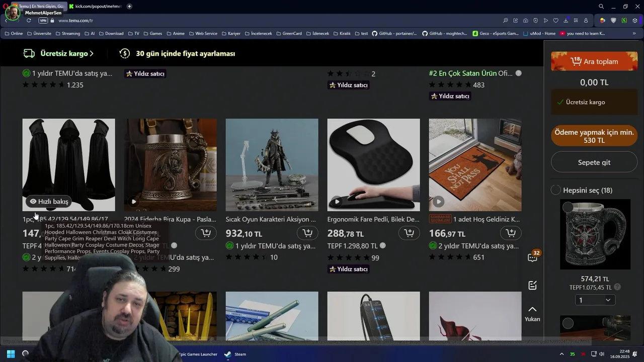Add the 166,97 TL doormat to cart
Image resolution: width=644 pixels, height=362 pixels.
(x=511, y=233)
